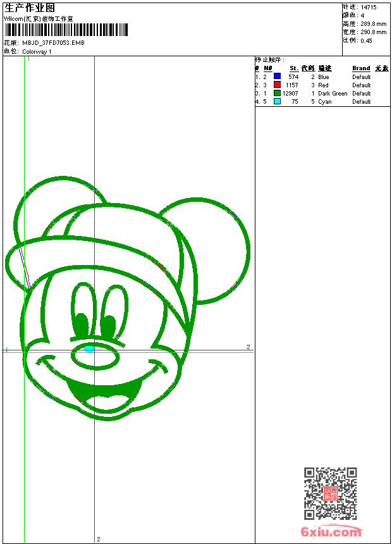
Task: Click the Blue description text
Action: [323, 77]
